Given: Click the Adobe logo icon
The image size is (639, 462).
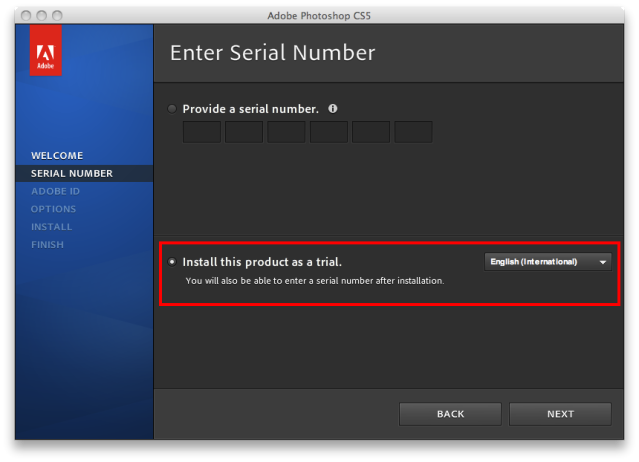Looking at the screenshot, I should pos(46,50).
